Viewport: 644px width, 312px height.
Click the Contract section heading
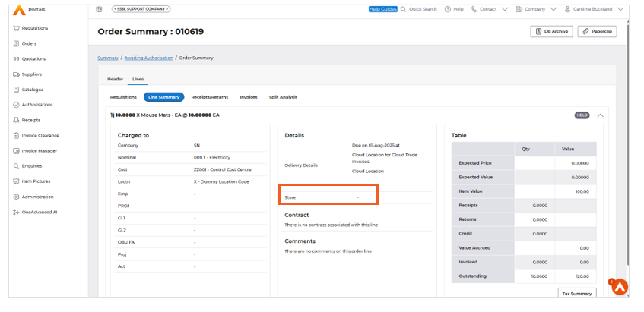297,216
